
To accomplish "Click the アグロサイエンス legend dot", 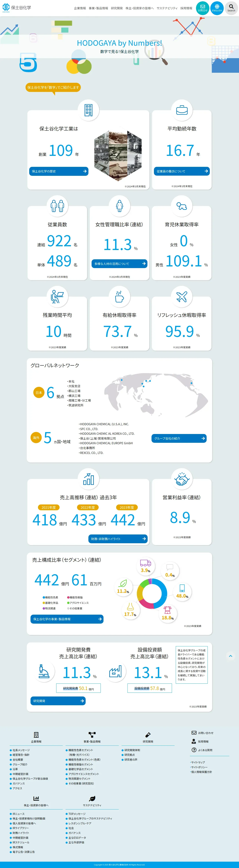I will (x=68, y=603).
